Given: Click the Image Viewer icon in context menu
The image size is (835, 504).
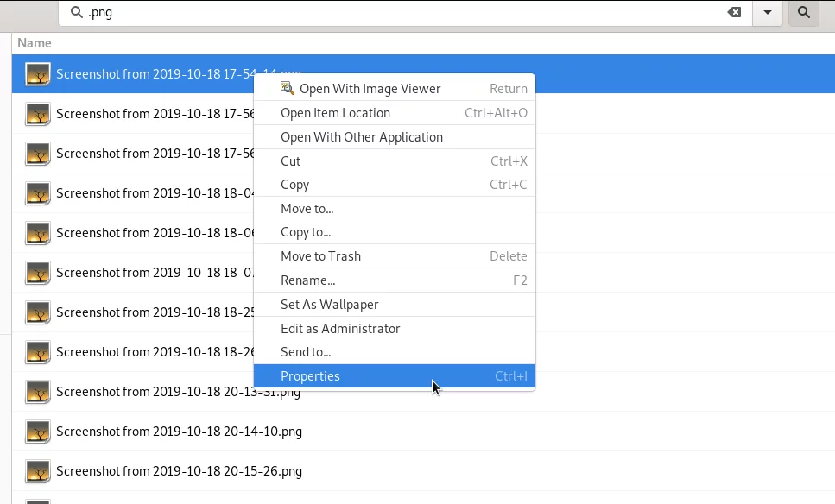Looking at the screenshot, I should pyautogui.click(x=288, y=88).
